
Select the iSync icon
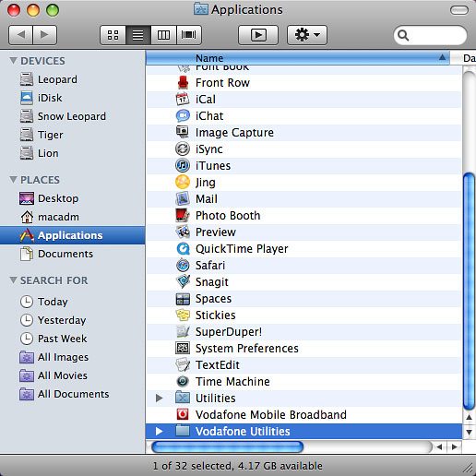[183, 149]
